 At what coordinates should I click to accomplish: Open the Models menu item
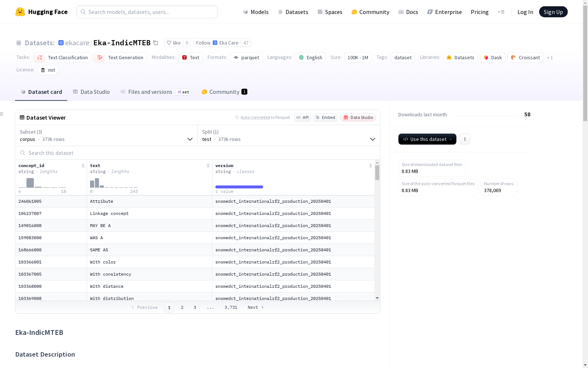click(x=256, y=12)
